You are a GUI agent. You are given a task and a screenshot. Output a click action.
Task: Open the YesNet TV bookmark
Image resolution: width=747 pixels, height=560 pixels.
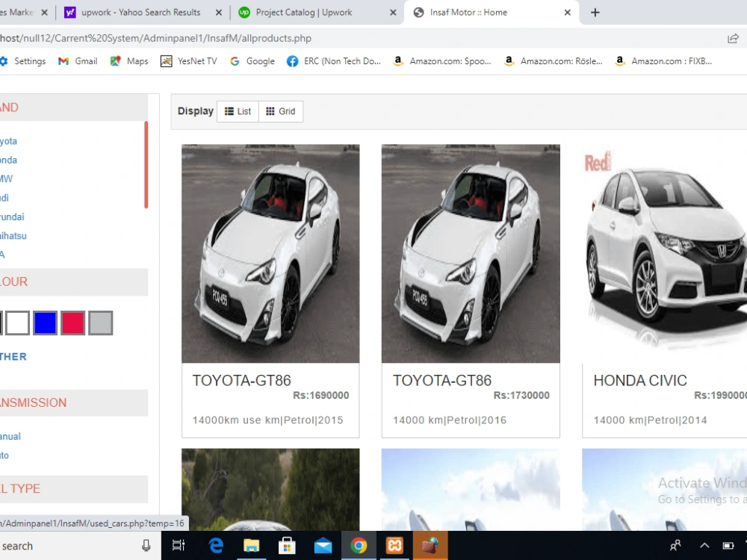point(189,61)
